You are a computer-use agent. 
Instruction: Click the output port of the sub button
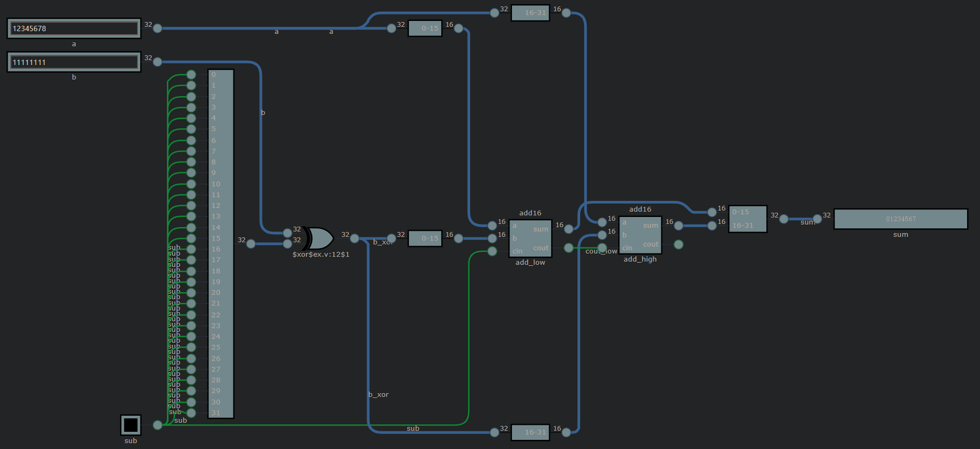pos(157,425)
